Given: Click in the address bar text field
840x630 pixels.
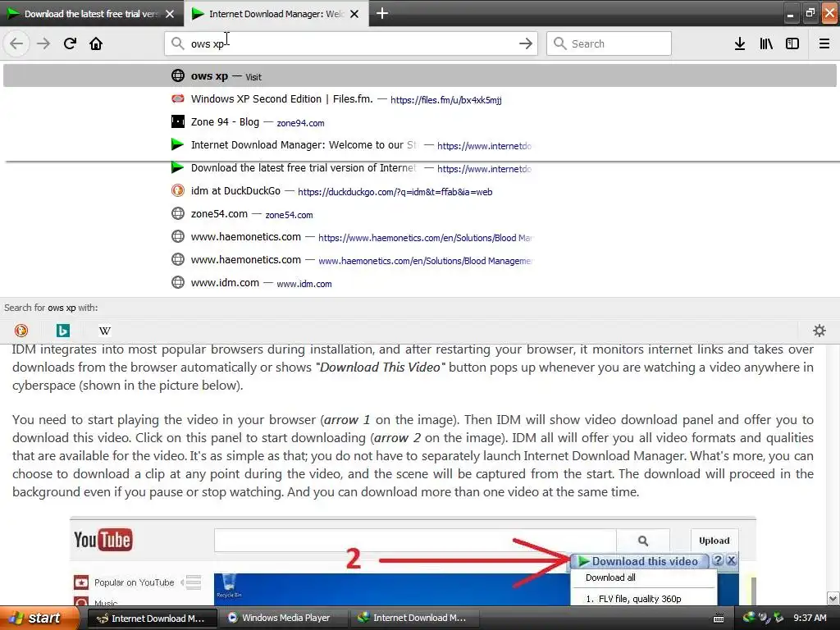Looking at the screenshot, I should point(351,43).
